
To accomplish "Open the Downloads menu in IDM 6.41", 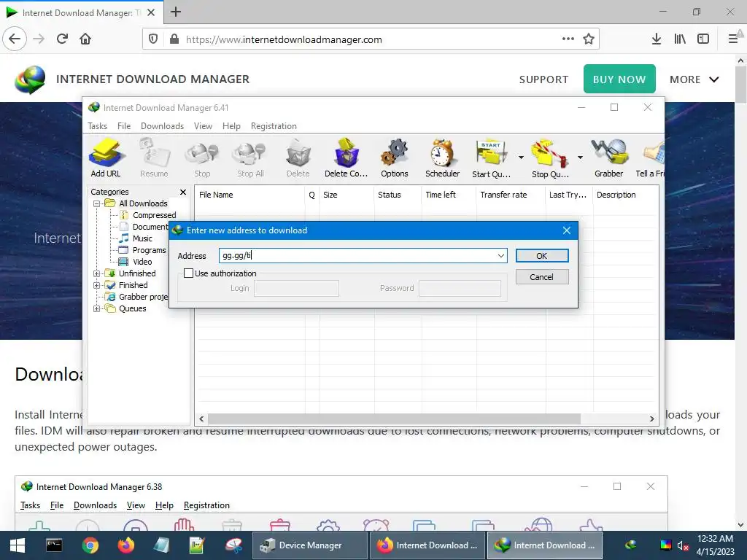I will pos(162,126).
